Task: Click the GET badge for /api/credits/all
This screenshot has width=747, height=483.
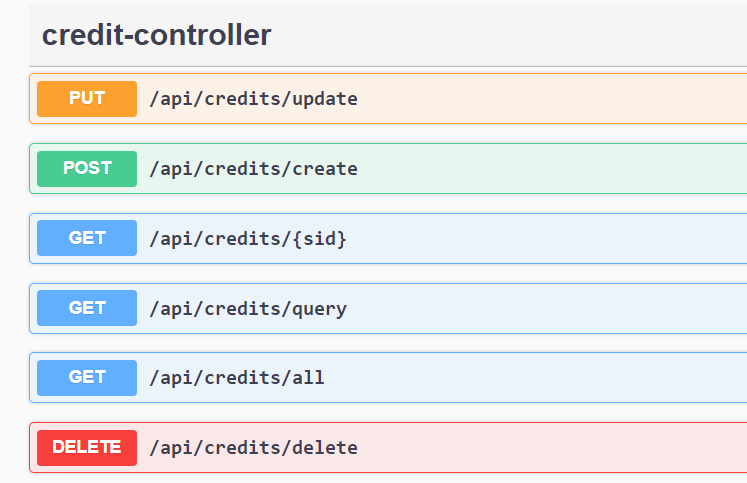Action: [87, 378]
